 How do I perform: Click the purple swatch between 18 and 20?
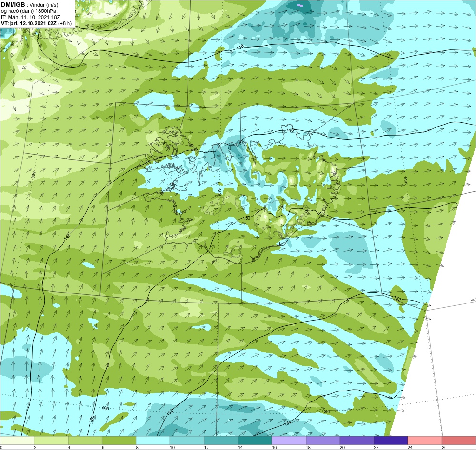323,440
